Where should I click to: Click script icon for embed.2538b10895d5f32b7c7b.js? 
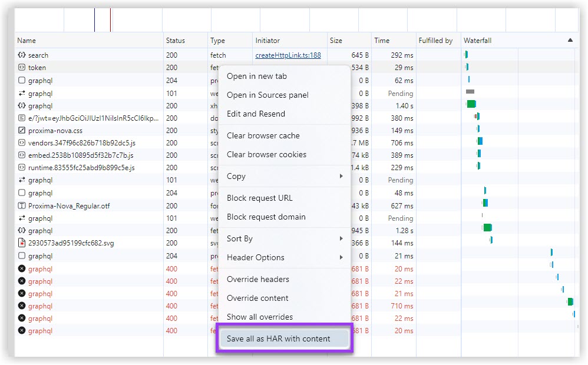22,155
